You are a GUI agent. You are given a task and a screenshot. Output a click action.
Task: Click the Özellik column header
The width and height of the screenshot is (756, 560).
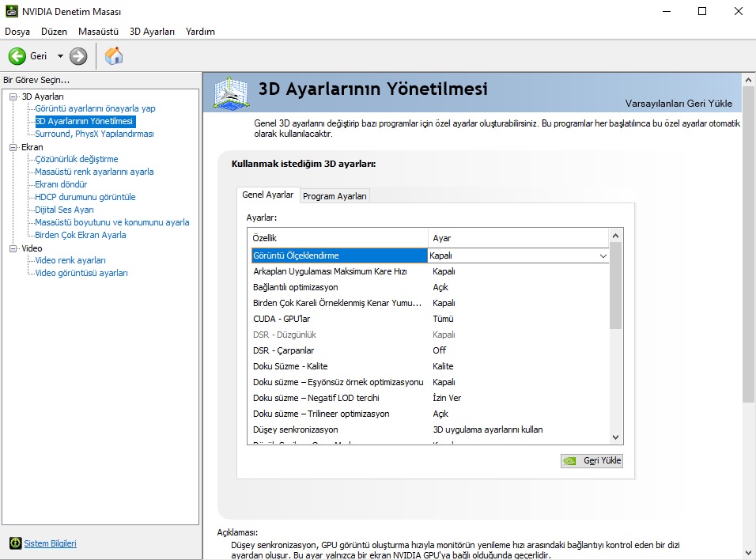(x=338, y=238)
